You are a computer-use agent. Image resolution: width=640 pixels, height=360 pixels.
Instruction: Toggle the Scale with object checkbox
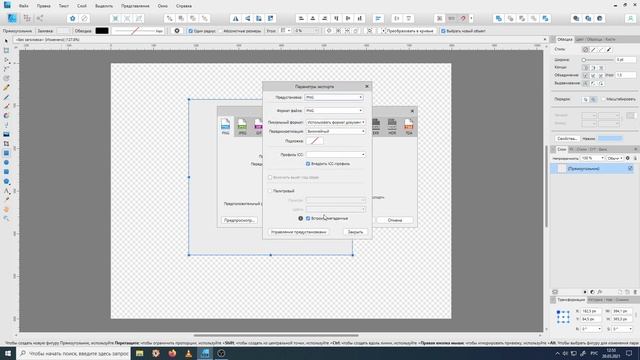click(x=603, y=99)
